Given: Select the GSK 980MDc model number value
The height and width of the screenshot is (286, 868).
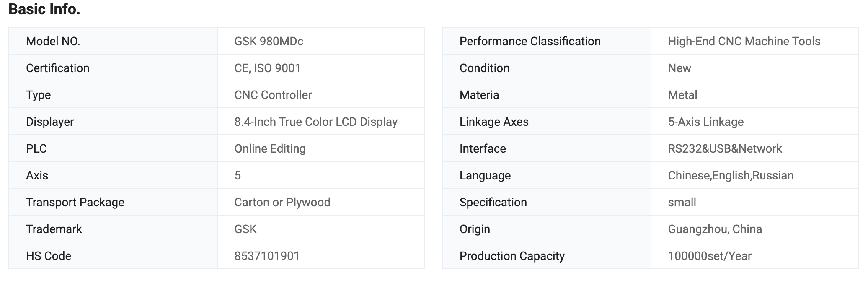Looking at the screenshot, I should 269,41.
